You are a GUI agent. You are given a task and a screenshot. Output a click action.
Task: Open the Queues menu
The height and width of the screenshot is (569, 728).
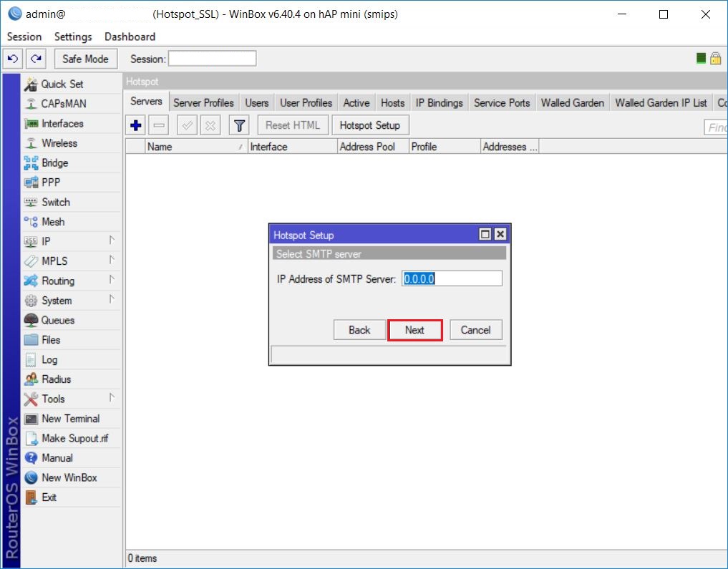coord(72,320)
